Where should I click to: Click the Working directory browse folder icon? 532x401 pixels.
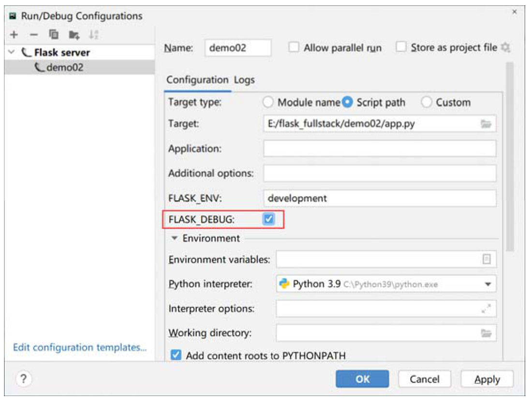(x=486, y=333)
